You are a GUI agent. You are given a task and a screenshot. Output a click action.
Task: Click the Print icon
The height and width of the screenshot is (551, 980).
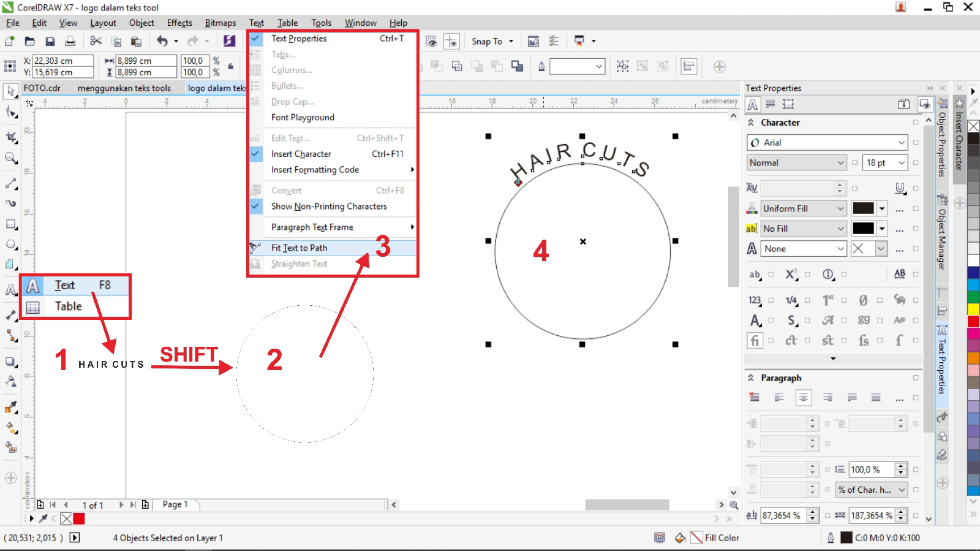coord(70,41)
